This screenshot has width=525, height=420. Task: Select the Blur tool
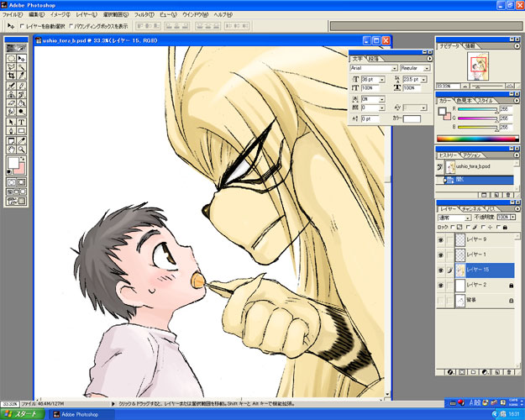point(11,112)
